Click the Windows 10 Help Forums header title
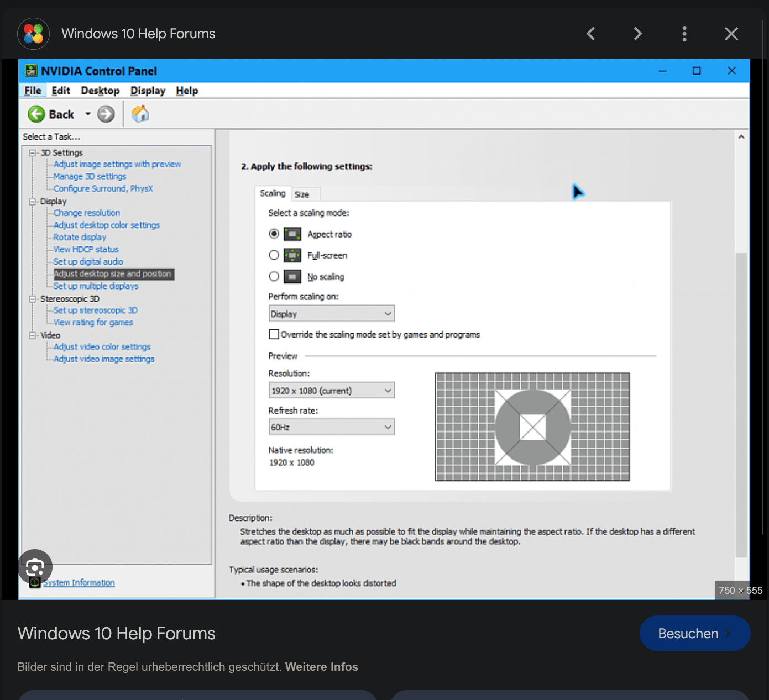The height and width of the screenshot is (700, 769). tap(138, 34)
